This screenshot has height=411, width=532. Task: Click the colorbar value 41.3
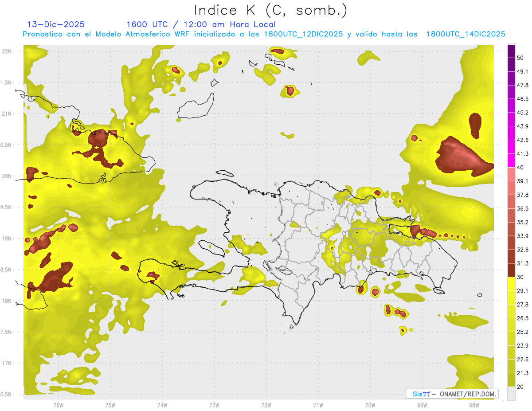point(523,154)
